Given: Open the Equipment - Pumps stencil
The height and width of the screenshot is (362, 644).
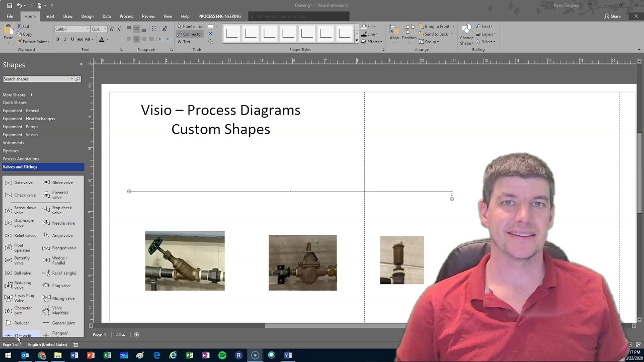Looking at the screenshot, I should coord(21,127).
